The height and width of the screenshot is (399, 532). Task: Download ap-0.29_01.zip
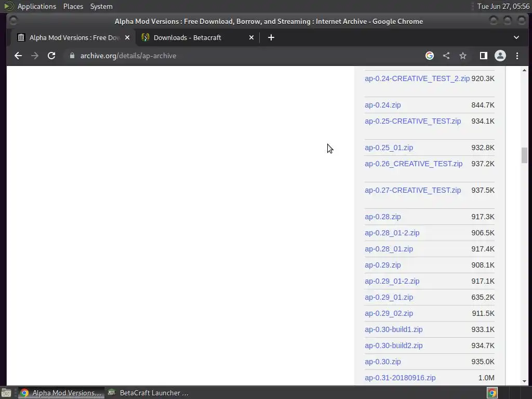[389, 297]
